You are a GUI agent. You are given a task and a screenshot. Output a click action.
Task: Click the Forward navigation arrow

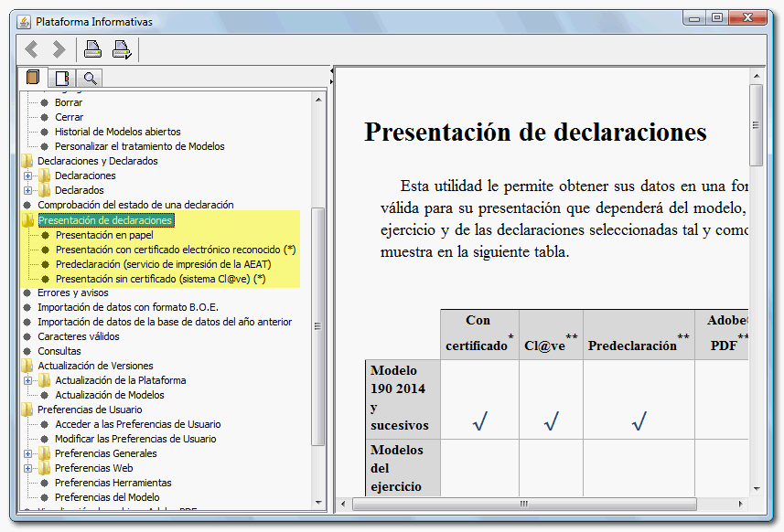tap(59, 49)
